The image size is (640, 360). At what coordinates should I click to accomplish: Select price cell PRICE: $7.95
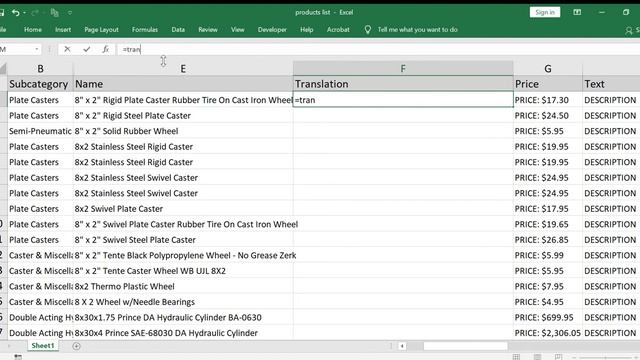click(x=548, y=286)
